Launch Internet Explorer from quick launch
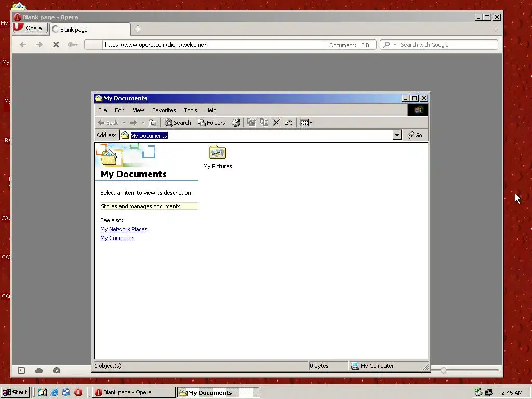The width and height of the screenshot is (532, 399). [54, 393]
